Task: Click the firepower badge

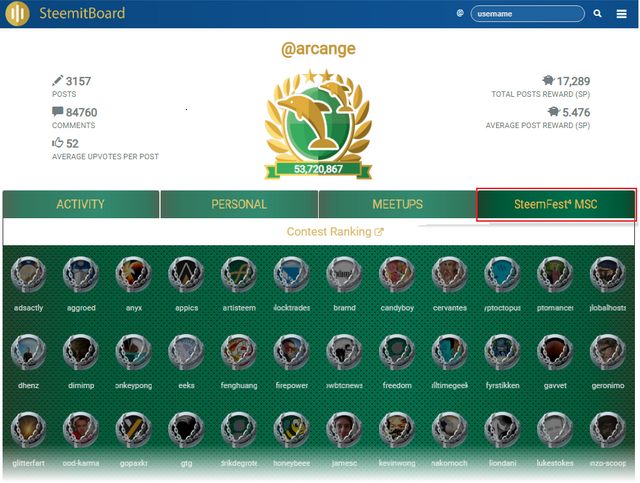Action: pyautogui.click(x=291, y=352)
